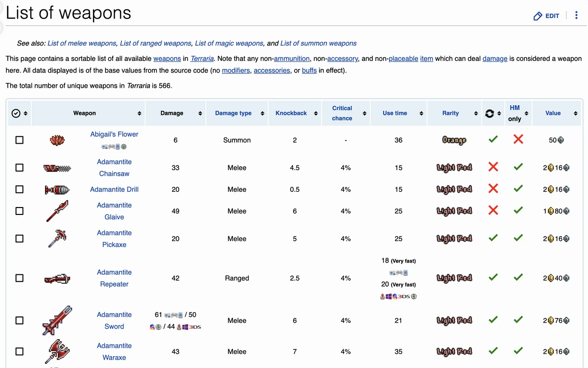Click the Adamantite Glaive weapon icon

[x=57, y=211]
